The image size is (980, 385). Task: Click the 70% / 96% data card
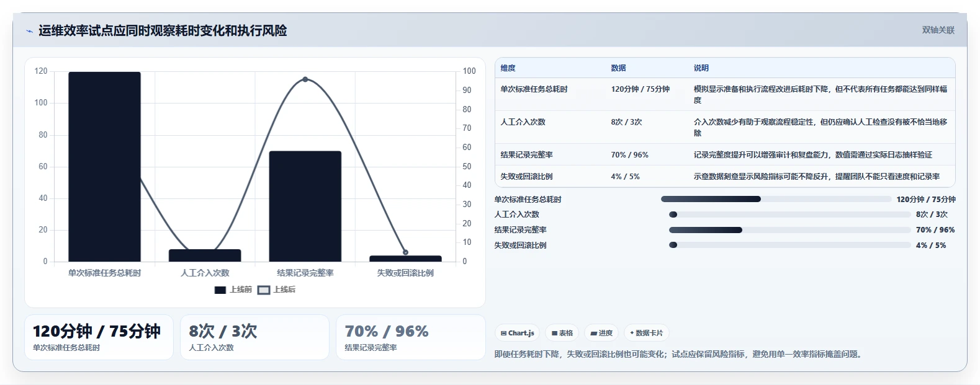coord(410,337)
